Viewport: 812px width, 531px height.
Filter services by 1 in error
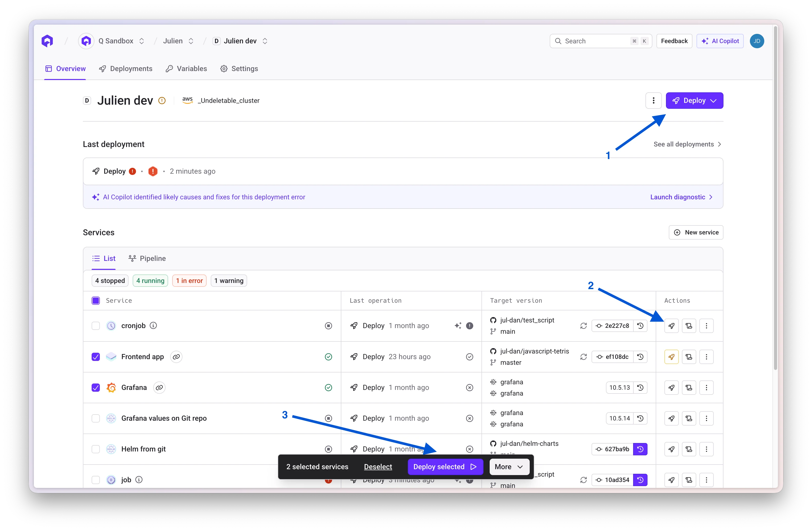click(x=189, y=281)
